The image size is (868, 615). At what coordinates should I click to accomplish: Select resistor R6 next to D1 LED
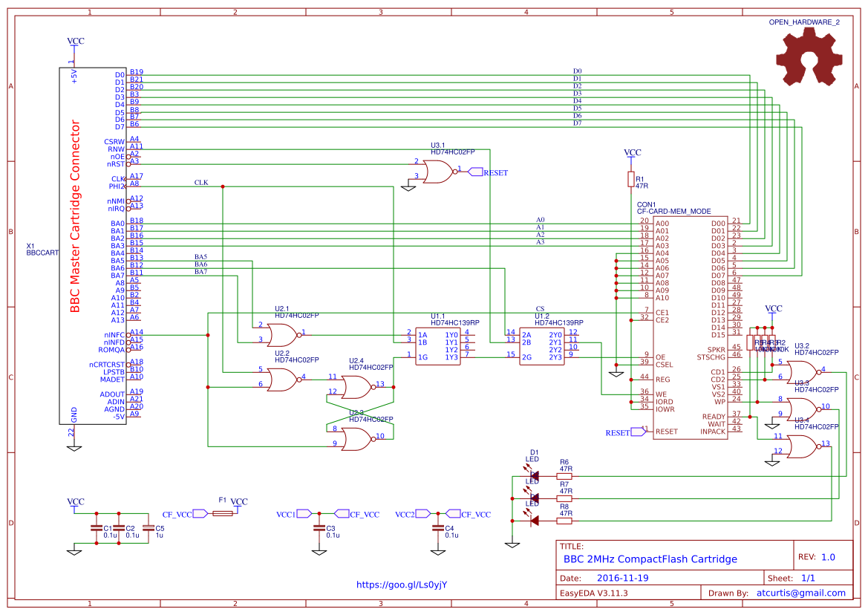[x=564, y=476]
